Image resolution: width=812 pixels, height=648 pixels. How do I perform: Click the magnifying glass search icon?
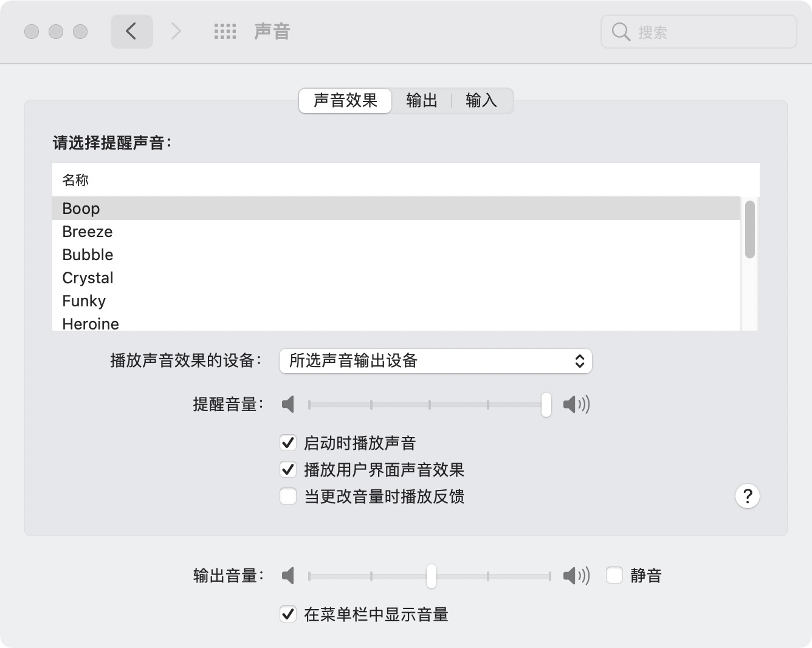click(621, 32)
